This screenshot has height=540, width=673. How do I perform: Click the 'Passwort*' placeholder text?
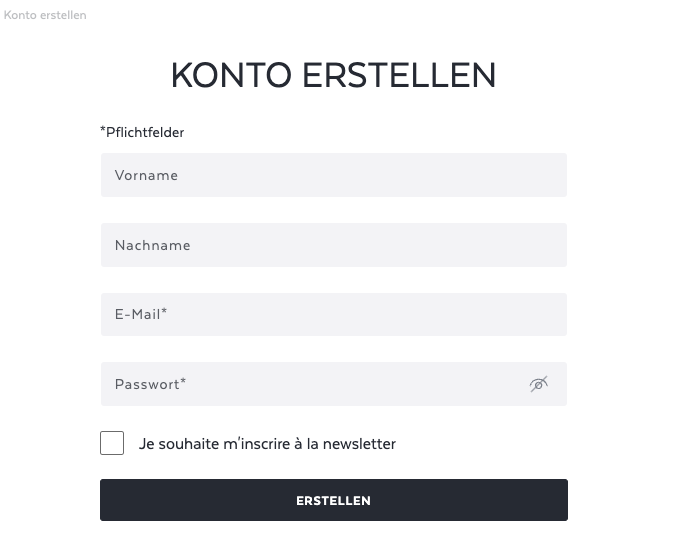150,384
